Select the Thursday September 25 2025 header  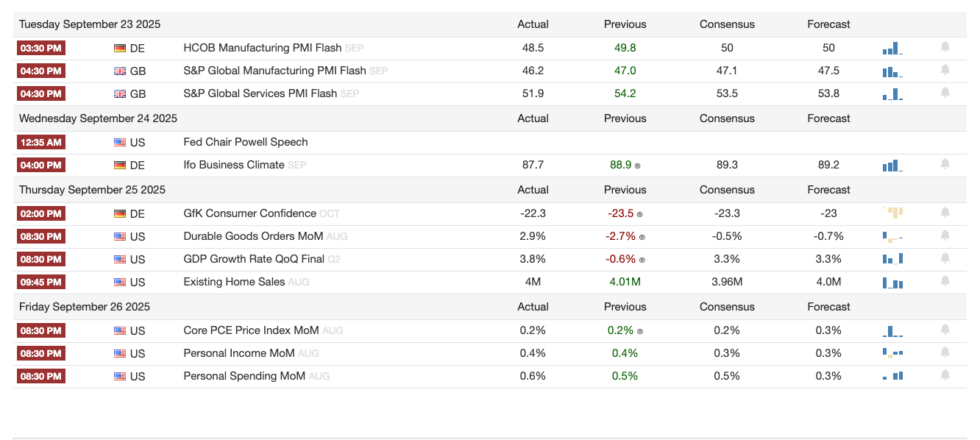pos(92,190)
